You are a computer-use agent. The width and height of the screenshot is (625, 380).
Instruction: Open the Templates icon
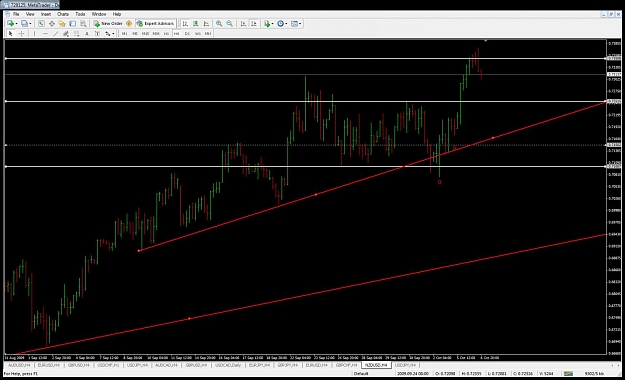[294, 24]
